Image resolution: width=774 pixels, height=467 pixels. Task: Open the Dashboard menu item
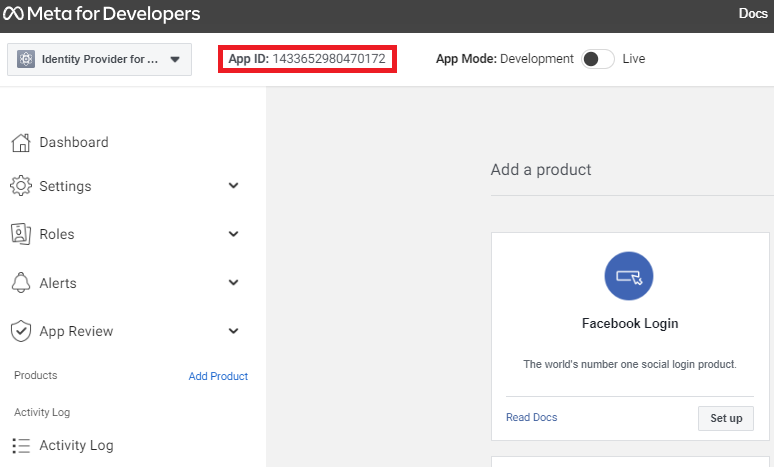point(74,142)
